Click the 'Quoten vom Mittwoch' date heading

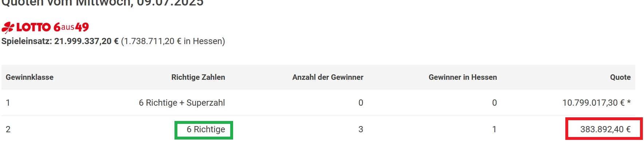click(x=102, y=3)
